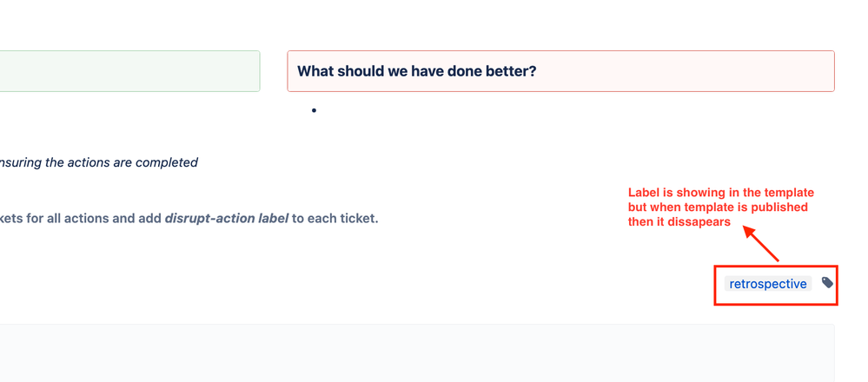Viewport: 868px width, 382px height.
Task: Click the word 'published' in red annotation
Action: (783, 207)
